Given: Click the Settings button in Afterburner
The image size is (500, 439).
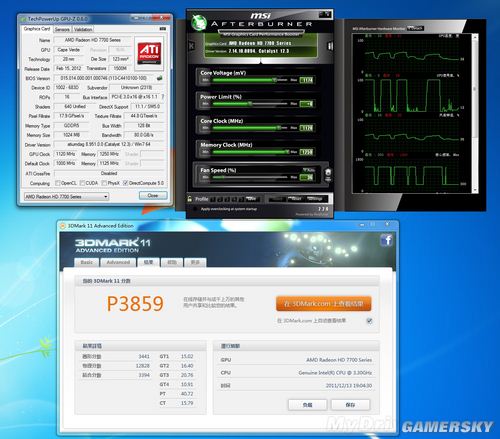Looking at the screenshot, I should click(314, 199).
